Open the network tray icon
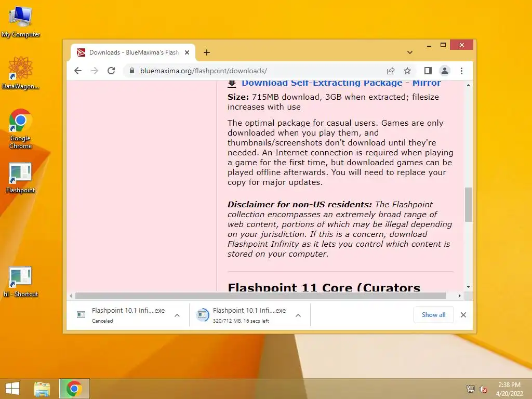The width and height of the screenshot is (532, 399). click(471, 389)
